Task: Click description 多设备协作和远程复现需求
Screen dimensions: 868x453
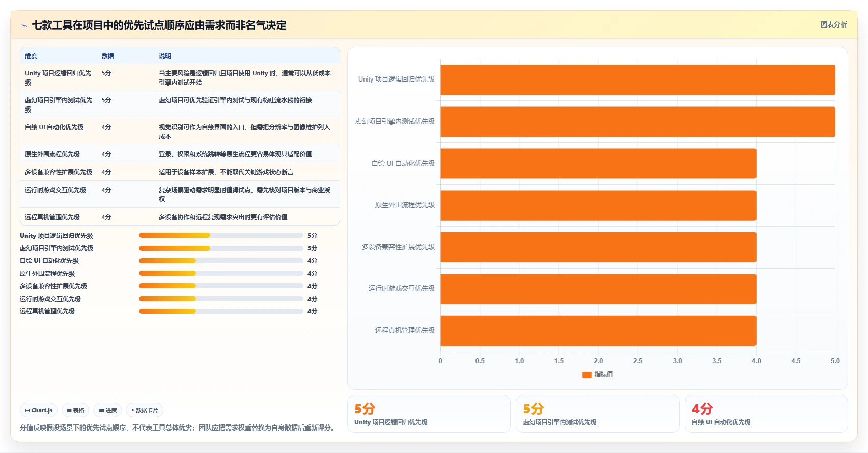Action: (223, 217)
